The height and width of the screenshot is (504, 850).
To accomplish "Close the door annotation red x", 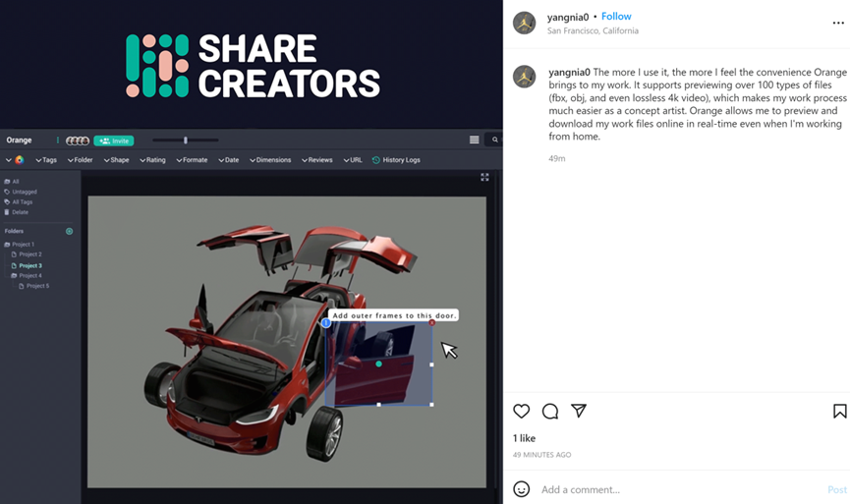I will tap(432, 322).
